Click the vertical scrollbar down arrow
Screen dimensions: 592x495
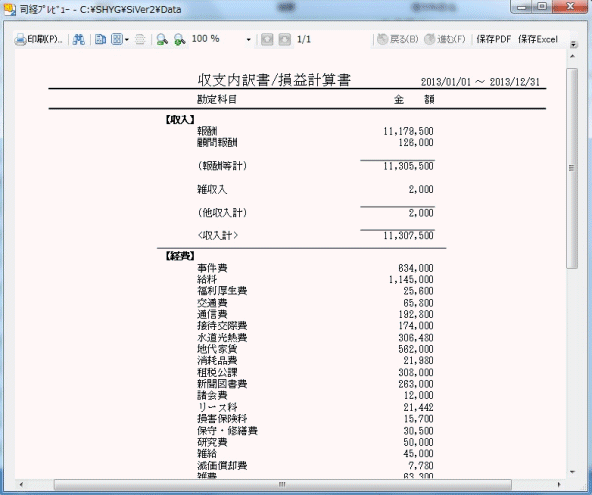click(x=572, y=472)
